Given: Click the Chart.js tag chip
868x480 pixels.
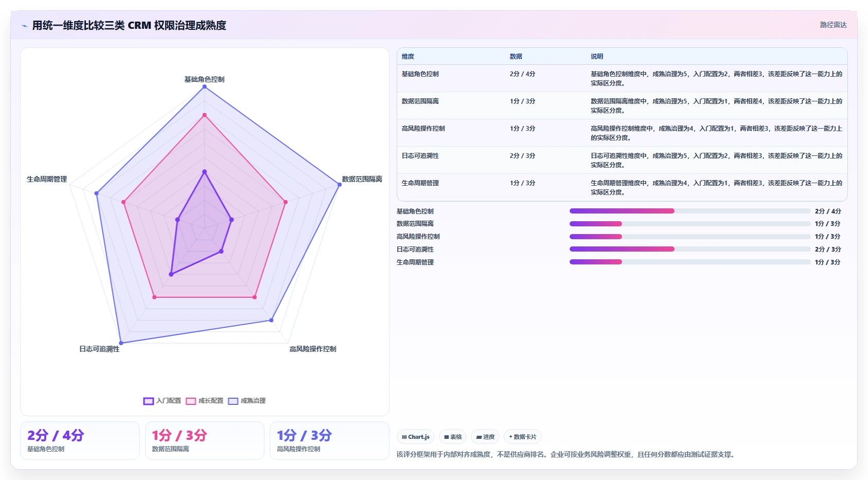Looking at the screenshot, I should pos(416,437).
